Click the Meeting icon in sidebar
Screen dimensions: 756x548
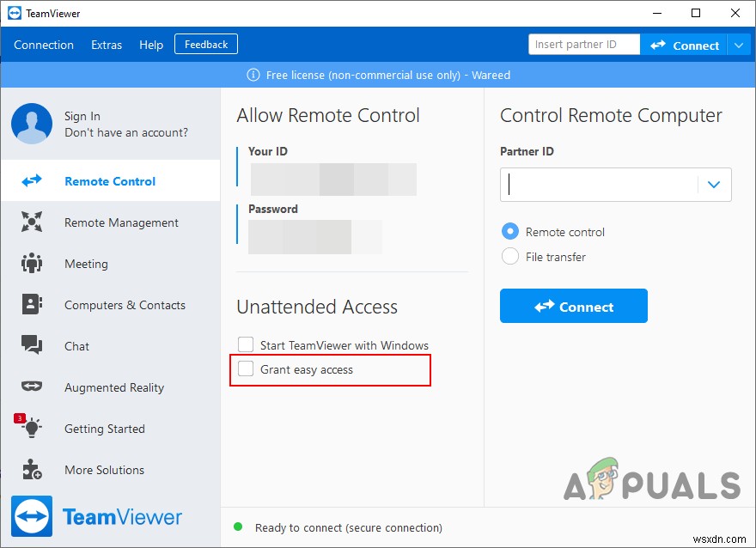(x=31, y=264)
